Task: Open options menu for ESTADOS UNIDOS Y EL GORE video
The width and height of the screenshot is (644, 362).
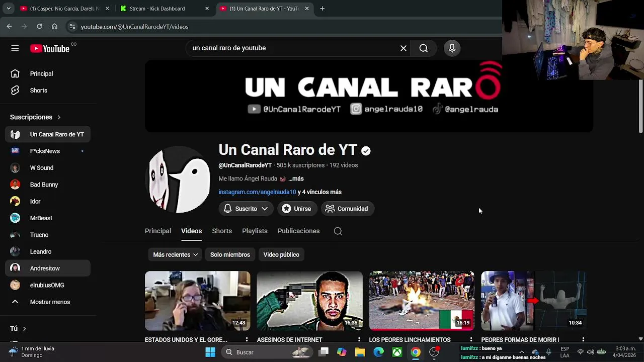Action: pyautogui.click(x=247, y=340)
